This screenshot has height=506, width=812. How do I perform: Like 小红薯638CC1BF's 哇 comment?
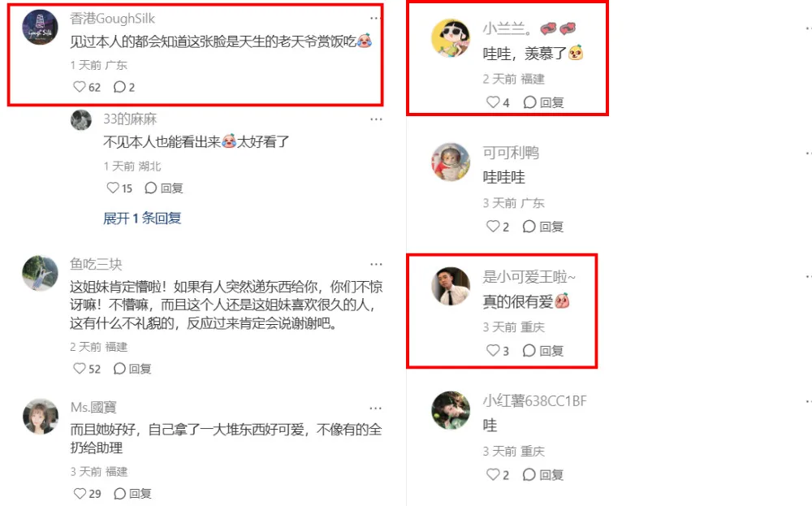point(498,475)
